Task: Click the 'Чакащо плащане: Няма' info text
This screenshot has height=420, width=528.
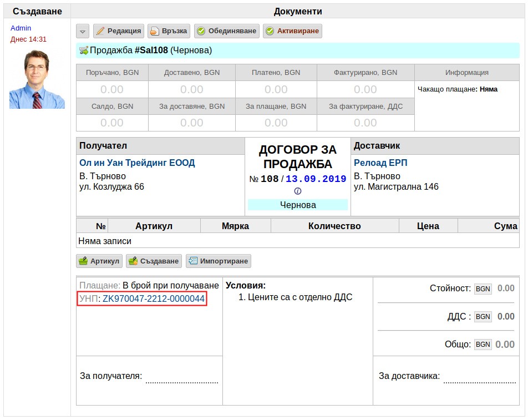Action: coord(457,89)
